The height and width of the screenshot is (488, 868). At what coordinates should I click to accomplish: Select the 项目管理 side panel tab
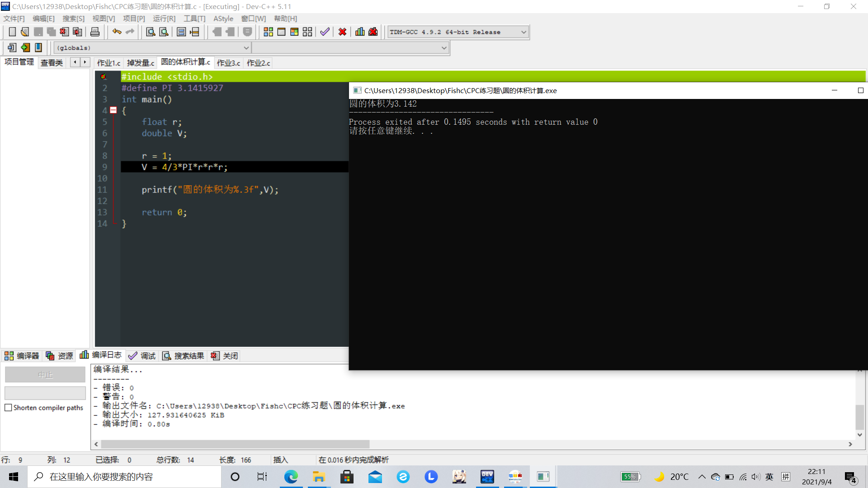point(19,62)
